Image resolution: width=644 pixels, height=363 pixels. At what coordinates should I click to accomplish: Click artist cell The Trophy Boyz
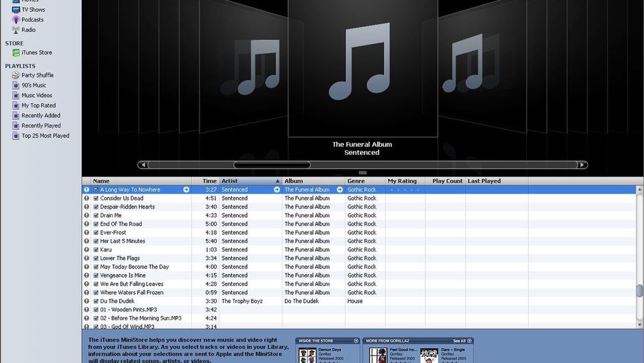(242, 301)
